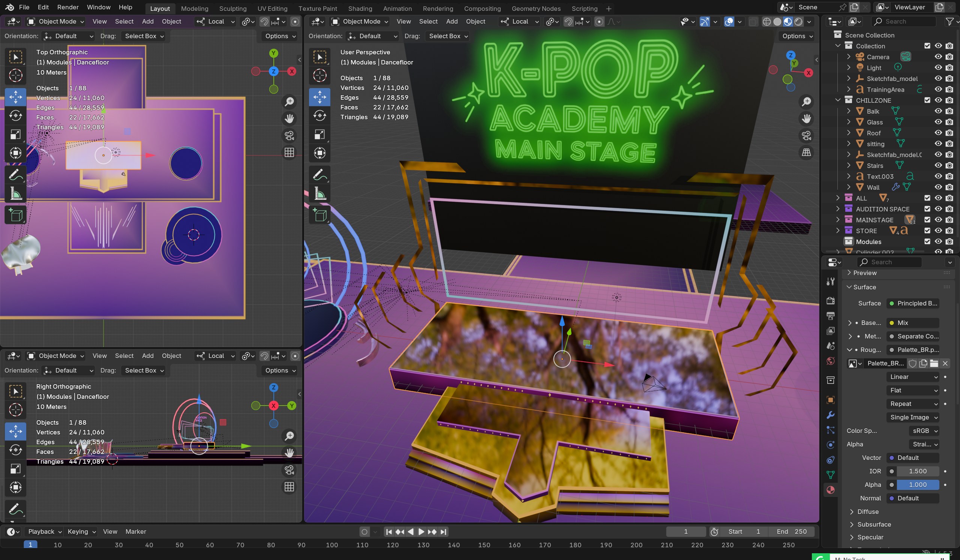
Task: Switch to the Shading workspace tab
Action: coord(360,8)
